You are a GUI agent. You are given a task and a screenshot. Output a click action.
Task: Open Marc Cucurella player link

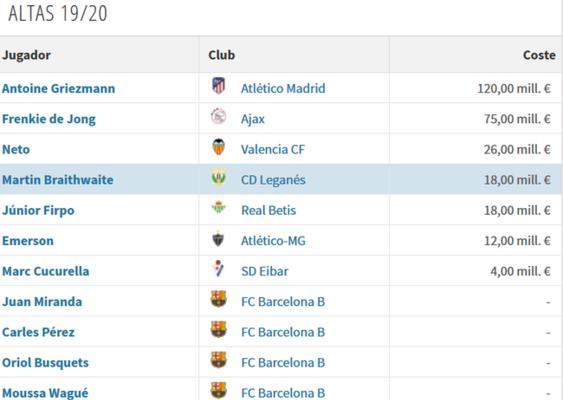tap(46, 271)
